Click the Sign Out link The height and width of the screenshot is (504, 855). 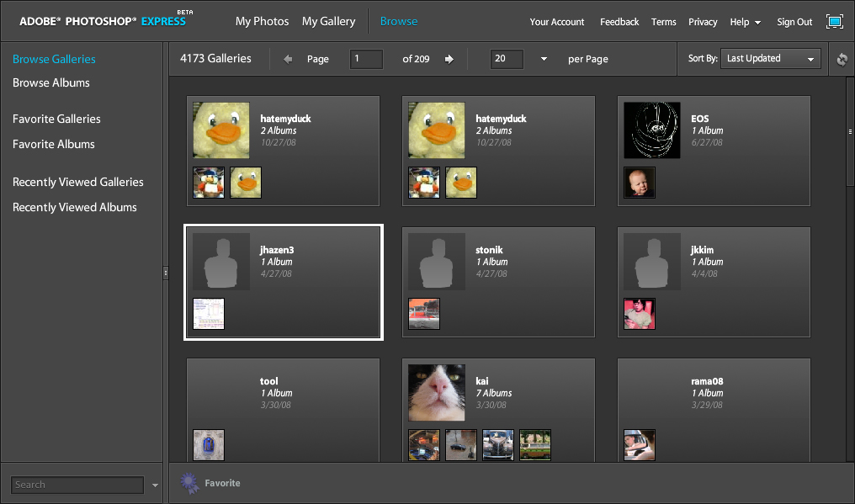794,22
